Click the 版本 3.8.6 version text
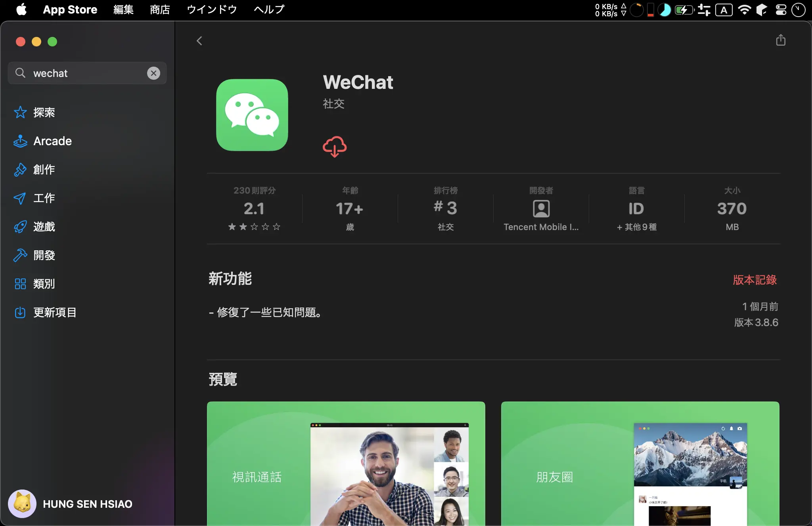 pos(756,322)
